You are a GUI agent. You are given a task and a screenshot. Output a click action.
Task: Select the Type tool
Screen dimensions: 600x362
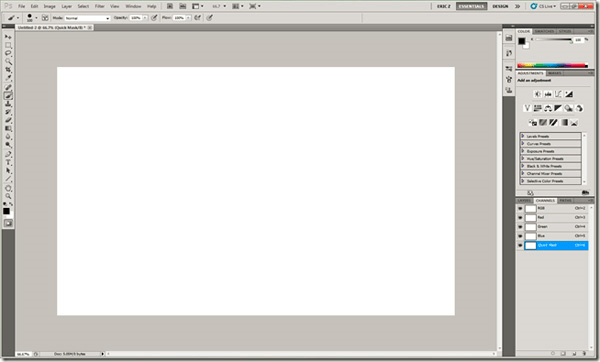tap(8, 163)
